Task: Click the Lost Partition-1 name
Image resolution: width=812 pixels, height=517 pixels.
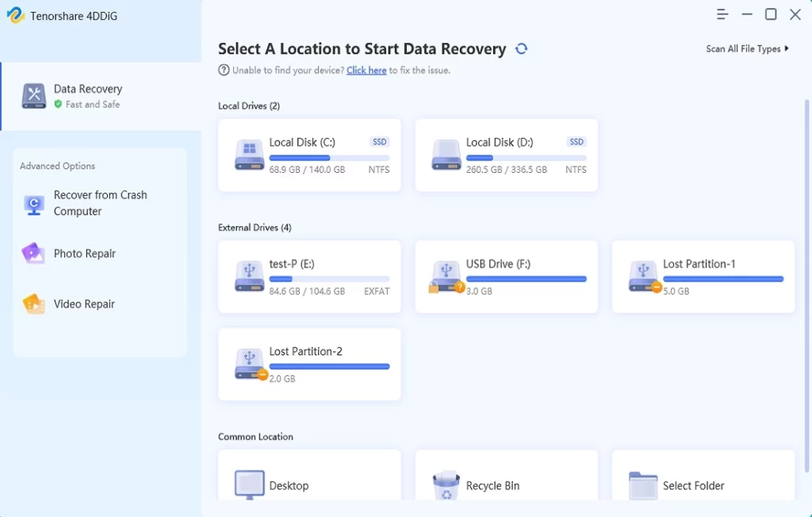Action: click(699, 264)
